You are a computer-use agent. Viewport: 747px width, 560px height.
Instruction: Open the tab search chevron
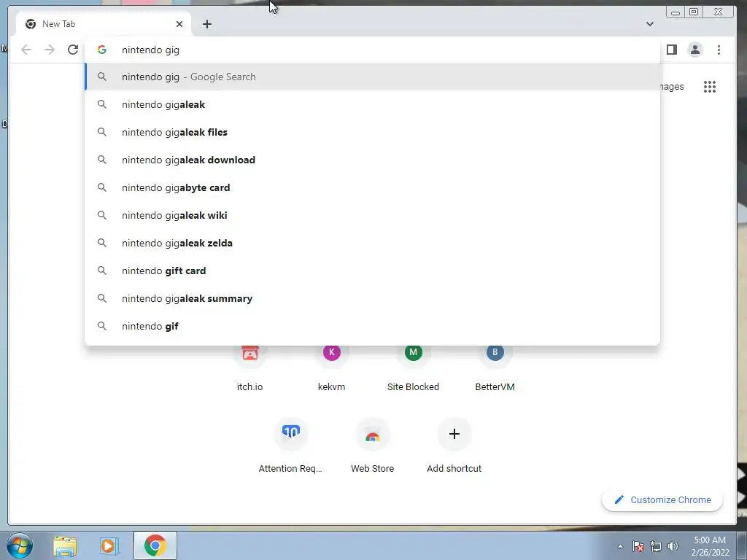[x=650, y=24]
